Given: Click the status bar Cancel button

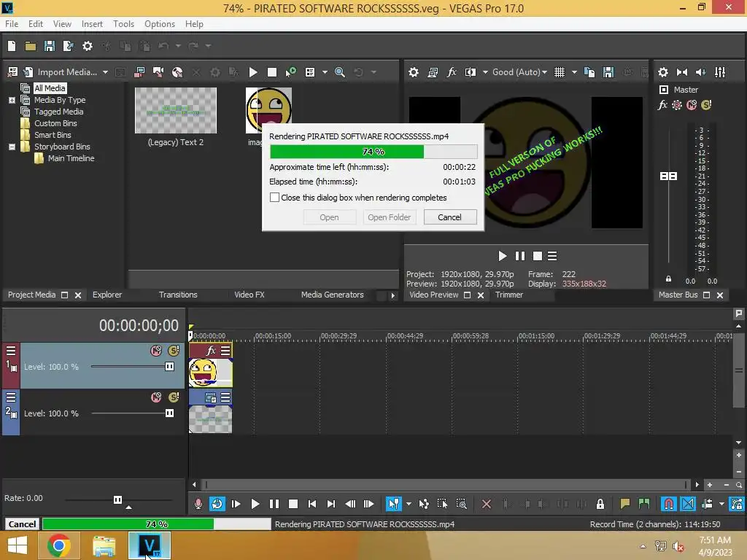Looking at the screenshot, I should (x=22, y=524).
